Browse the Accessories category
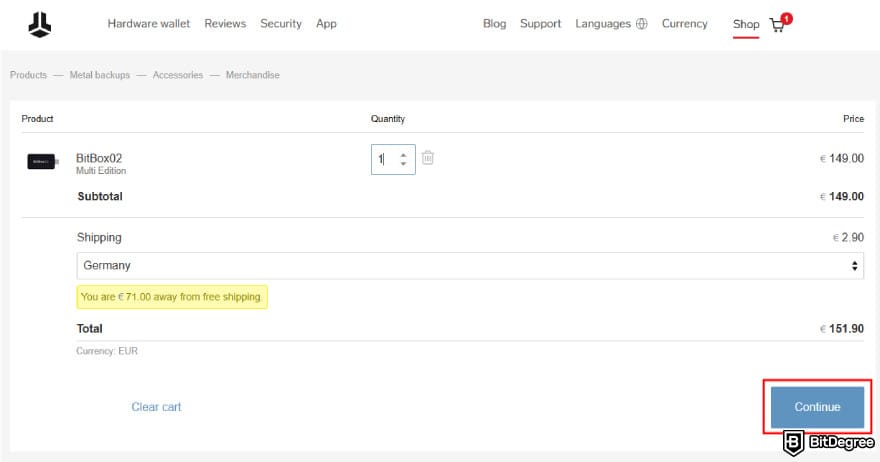The image size is (880, 462). [178, 75]
